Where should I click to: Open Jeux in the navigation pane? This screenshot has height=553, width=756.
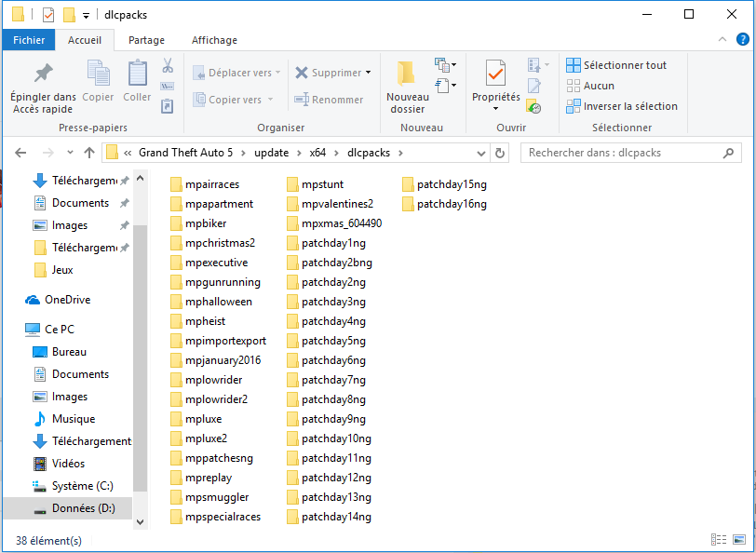[x=53, y=270]
